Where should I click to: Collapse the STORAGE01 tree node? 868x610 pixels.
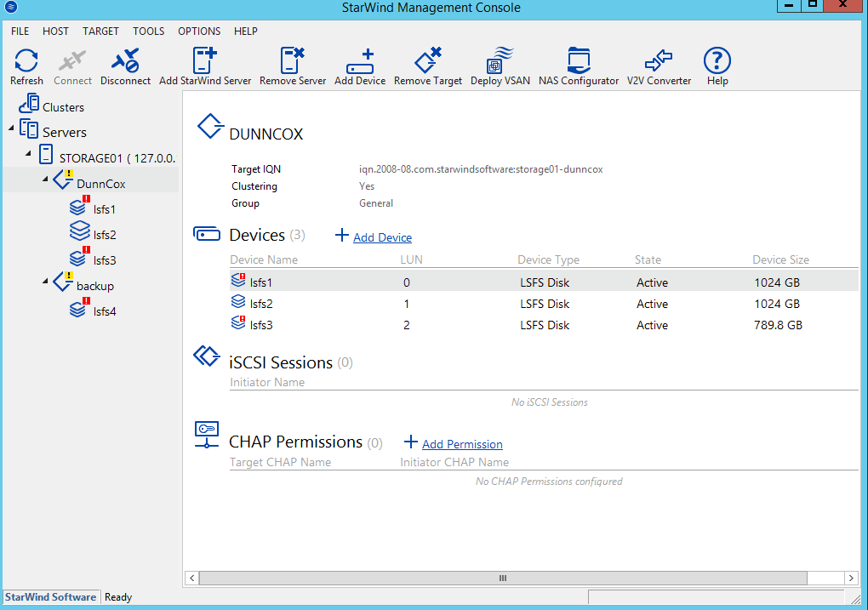point(28,153)
